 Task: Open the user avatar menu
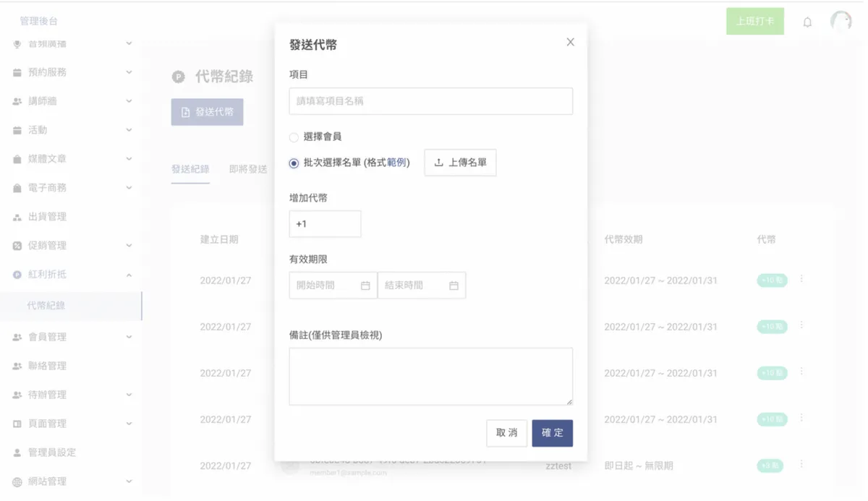pos(841,22)
